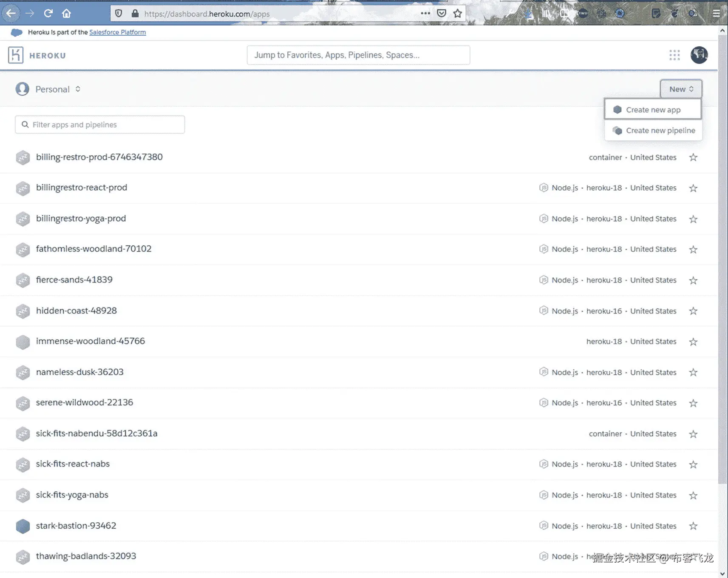The height and width of the screenshot is (578, 728).
Task: Open the tracking protection shield icon
Action: 119,14
